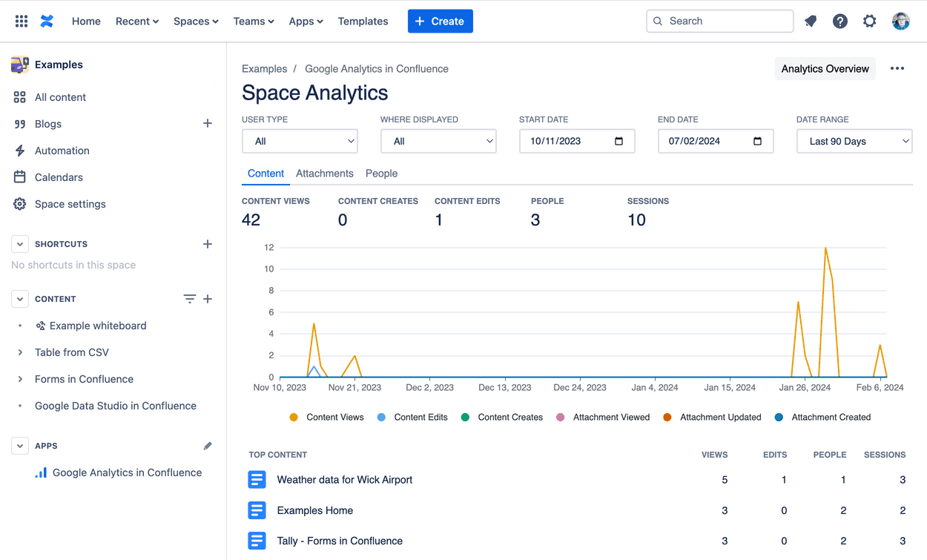Collapse the SHORTCUTS section chevron
The width and height of the screenshot is (927, 560).
coord(20,243)
